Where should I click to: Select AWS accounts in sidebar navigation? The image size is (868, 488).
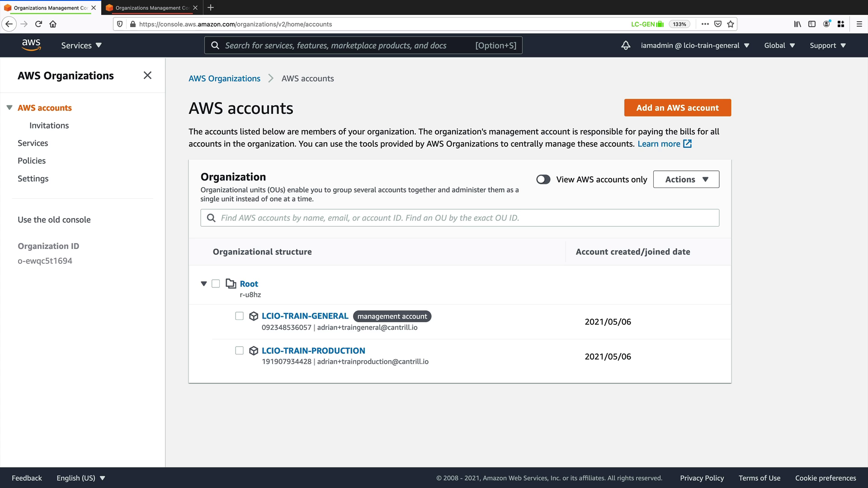coord(45,108)
